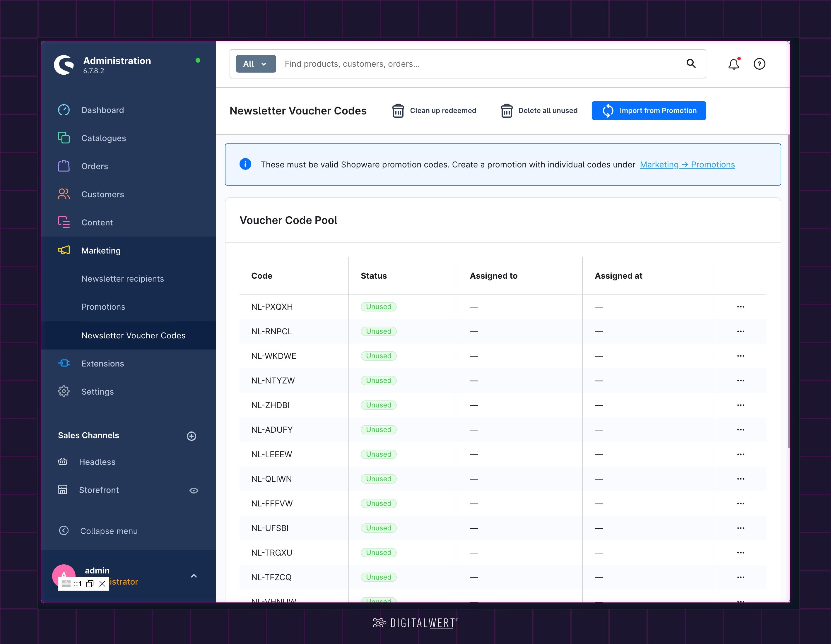Open actions menu for NL-PXQXH row
Screen dimensions: 831x644
(741, 306)
